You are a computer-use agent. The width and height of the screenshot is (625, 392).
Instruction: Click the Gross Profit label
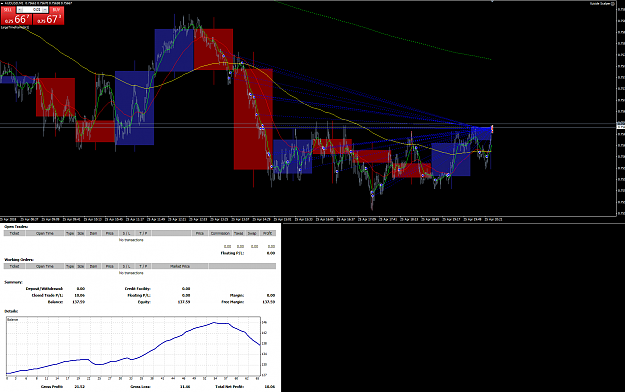pyautogui.click(x=52, y=386)
